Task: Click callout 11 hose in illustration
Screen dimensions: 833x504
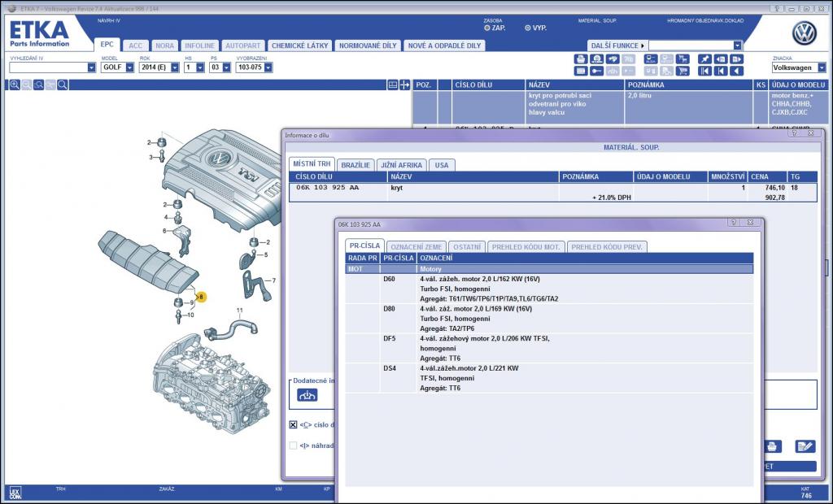Action: pyautogui.click(x=231, y=328)
